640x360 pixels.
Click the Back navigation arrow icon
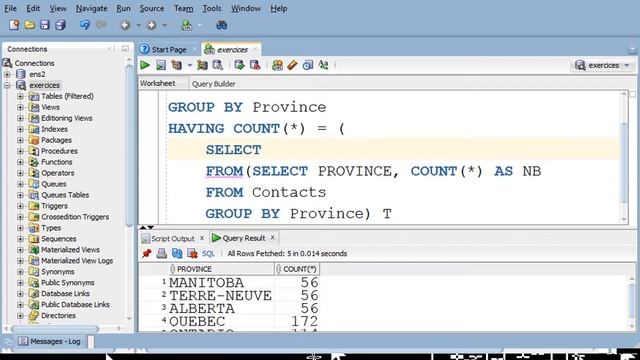pos(125,25)
